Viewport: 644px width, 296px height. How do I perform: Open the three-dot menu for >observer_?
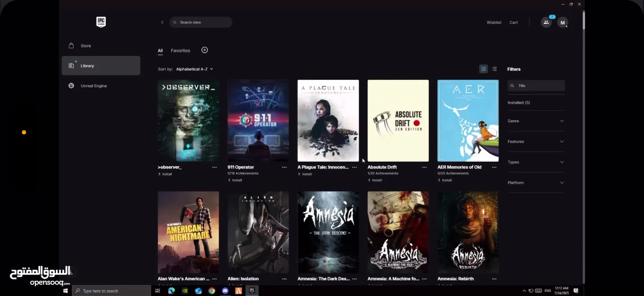click(x=214, y=167)
